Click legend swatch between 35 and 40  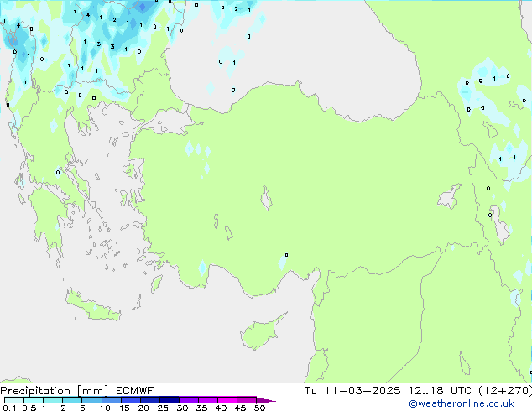(208, 400)
